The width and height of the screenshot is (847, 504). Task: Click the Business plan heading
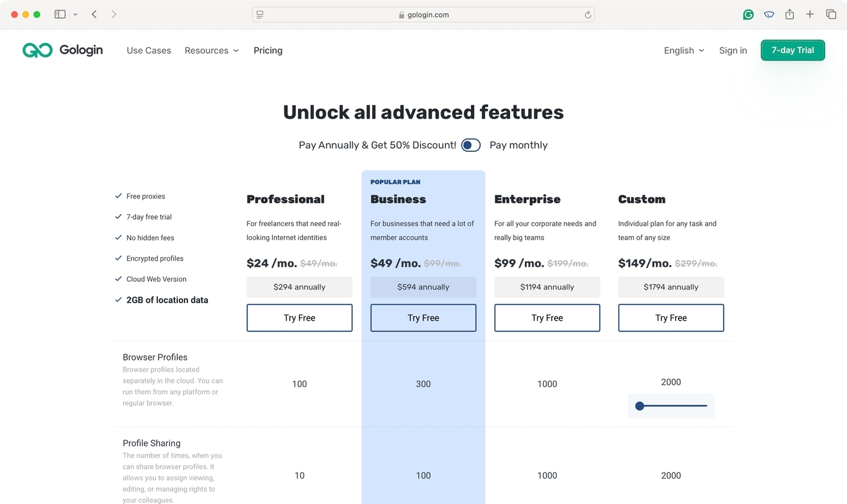click(398, 199)
